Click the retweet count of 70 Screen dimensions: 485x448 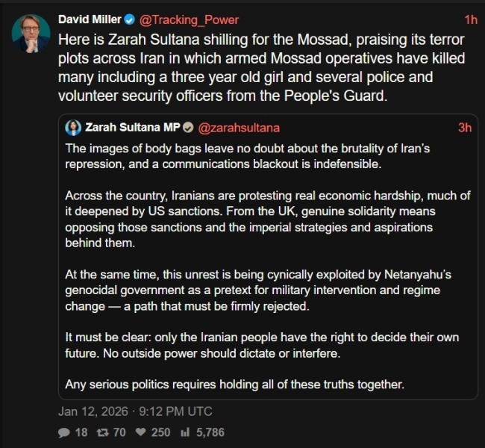click(120, 432)
